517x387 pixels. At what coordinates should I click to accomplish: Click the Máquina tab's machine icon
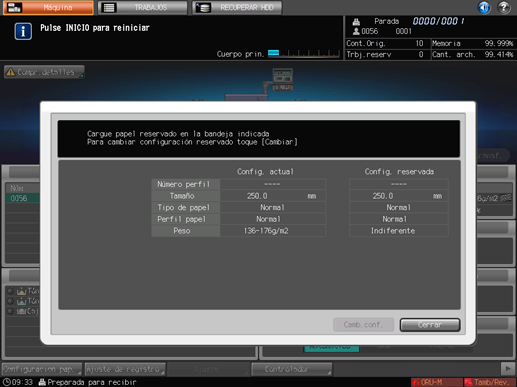pyautogui.click(x=14, y=7)
